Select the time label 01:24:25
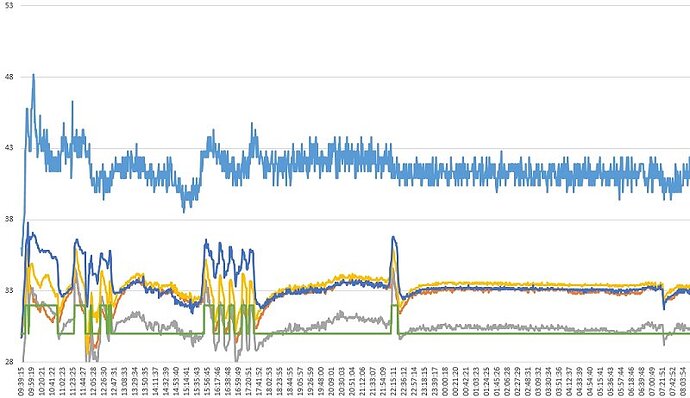690x398 pixels. pyautogui.click(x=487, y=382)
